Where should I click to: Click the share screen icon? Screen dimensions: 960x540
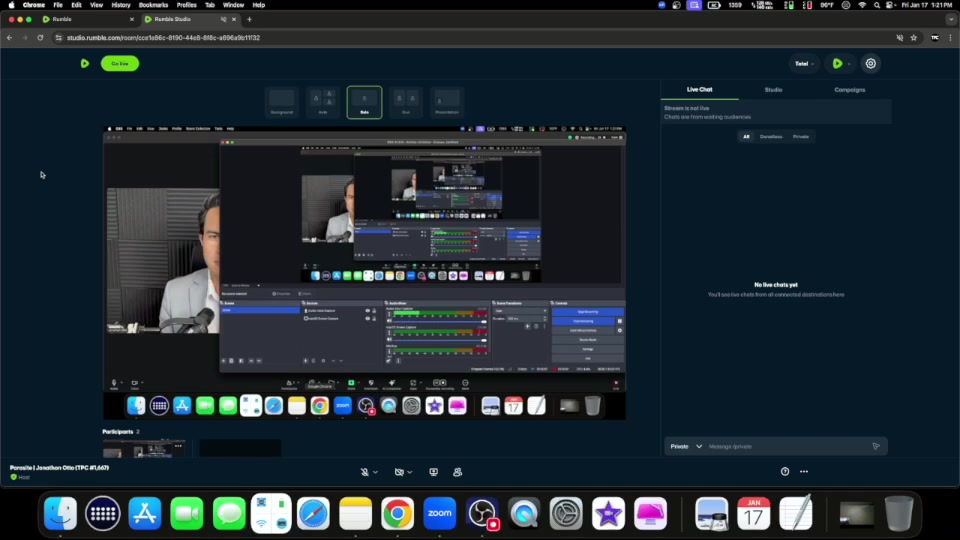pyautogui.click(x=434, y=471)
